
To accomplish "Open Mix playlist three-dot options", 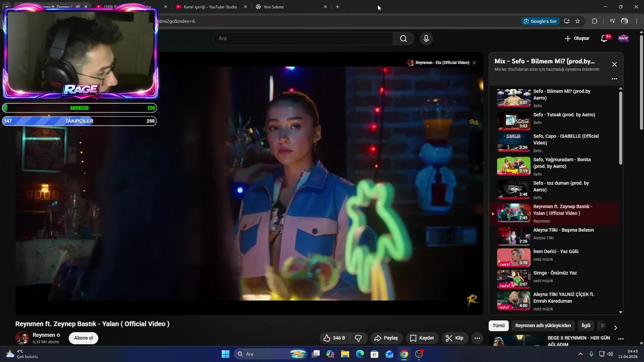I will pos(614,79).
